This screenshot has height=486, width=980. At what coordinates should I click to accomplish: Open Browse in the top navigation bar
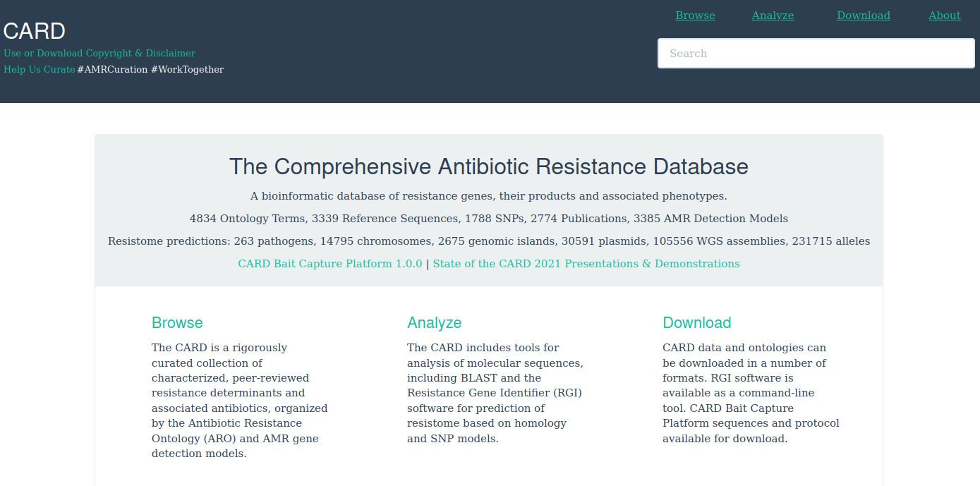click(x=695, y=16)
